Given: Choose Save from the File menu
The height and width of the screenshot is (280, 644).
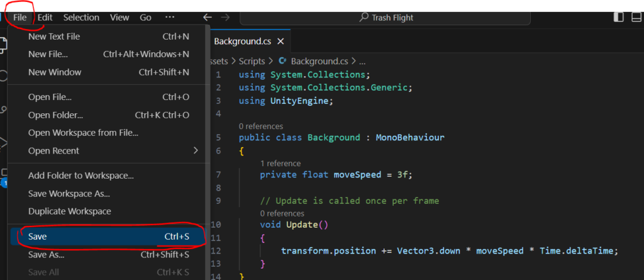Looking at the screenshot, I should [38, 237].
